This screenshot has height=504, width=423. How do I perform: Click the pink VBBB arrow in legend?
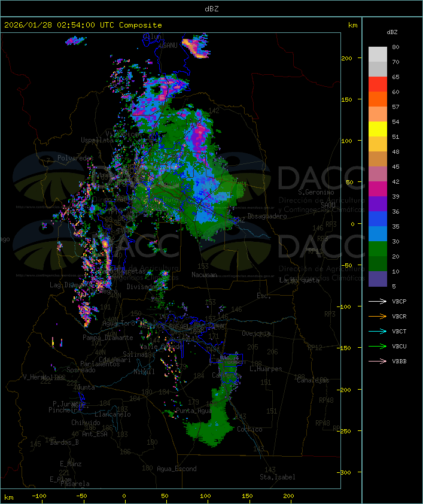click(378, 361)
